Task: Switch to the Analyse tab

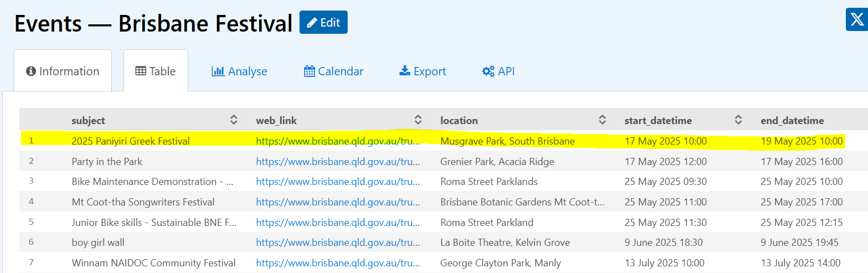Action: [239, 71]
